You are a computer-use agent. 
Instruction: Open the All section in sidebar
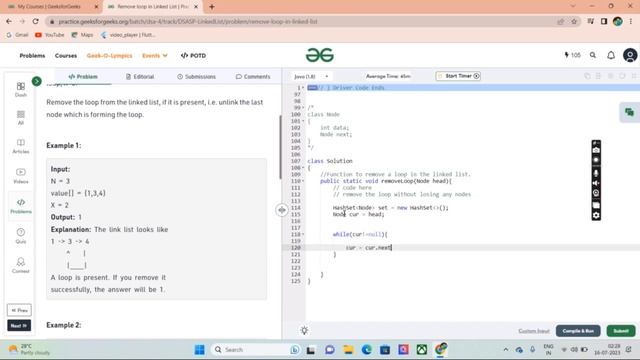tap(20, 118)
